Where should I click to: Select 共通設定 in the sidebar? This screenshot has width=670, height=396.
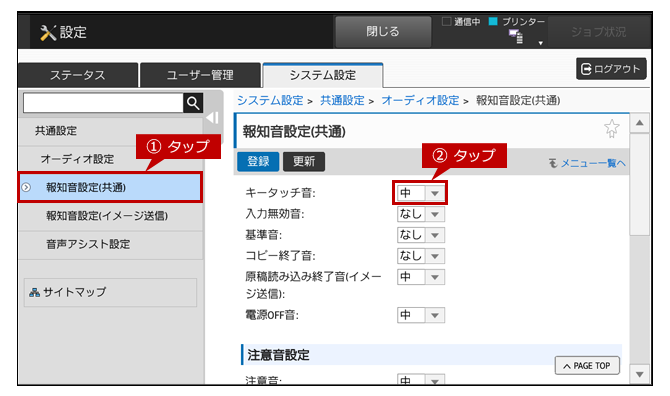click(110, 131)
